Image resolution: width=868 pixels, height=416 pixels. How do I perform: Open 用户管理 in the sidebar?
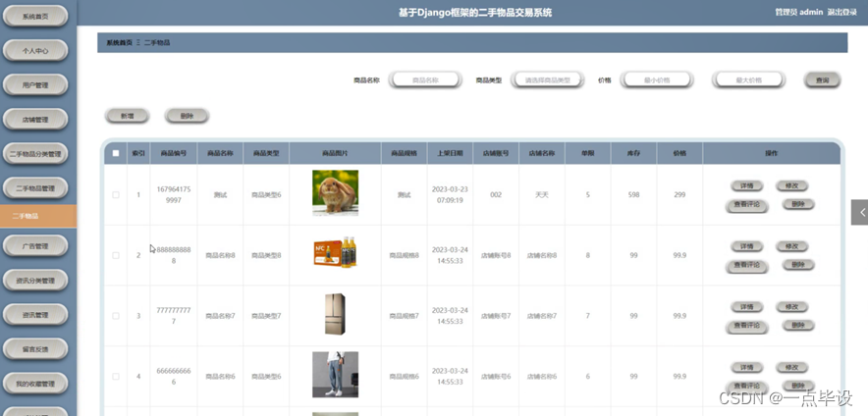pos(35,85)
